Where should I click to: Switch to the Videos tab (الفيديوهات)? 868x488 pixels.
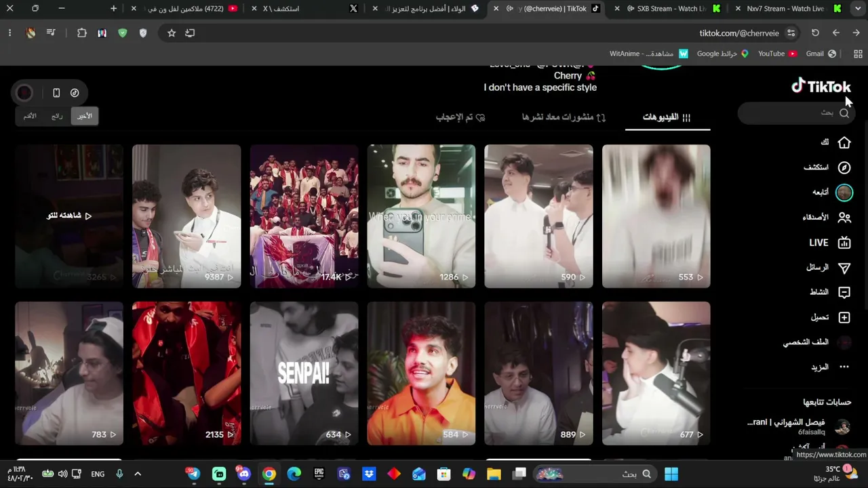pyautogui.click(x=667, y=117)
